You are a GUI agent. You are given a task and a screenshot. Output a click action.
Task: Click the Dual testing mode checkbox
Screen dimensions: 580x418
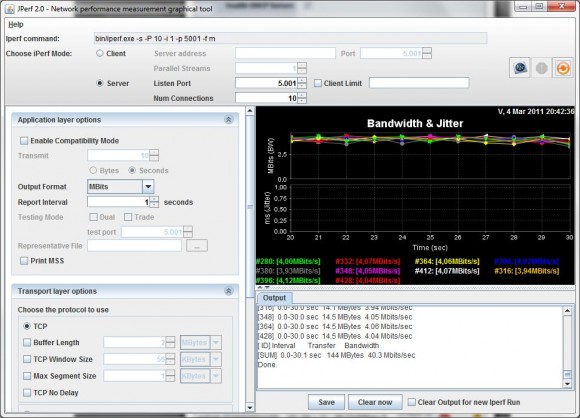click(94, 217)
